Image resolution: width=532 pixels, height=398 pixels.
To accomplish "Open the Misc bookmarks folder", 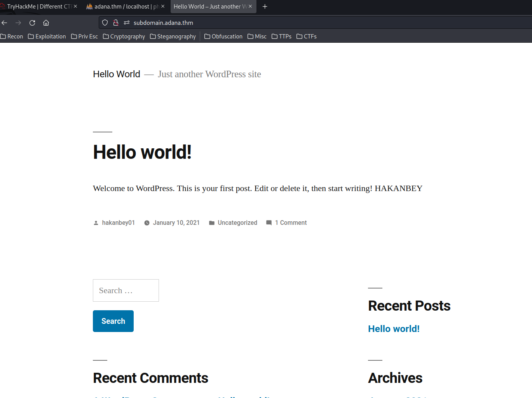I will [x=257, y=36].
